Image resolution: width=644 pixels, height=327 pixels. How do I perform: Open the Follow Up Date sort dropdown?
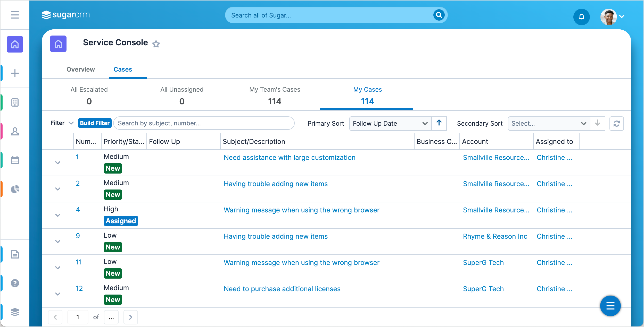(390, 124)
